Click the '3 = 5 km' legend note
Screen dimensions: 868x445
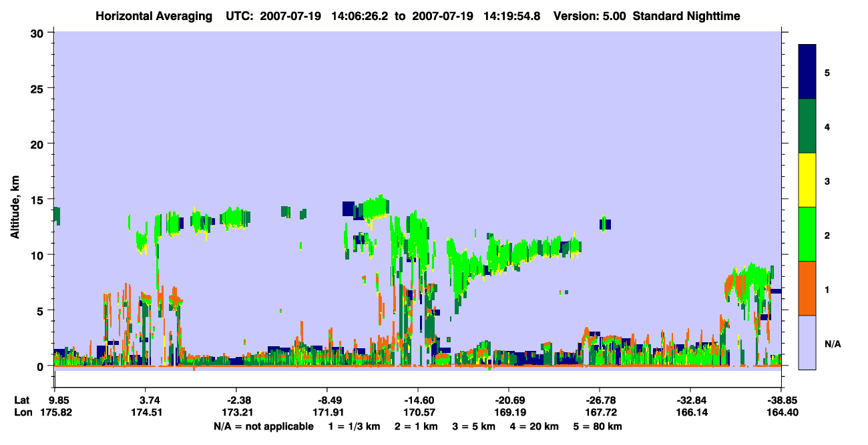[473, 426]
